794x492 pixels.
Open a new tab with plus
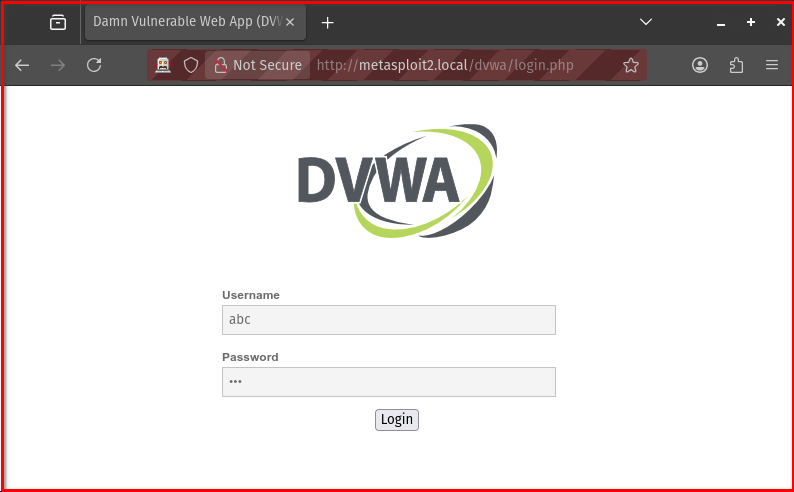coord(328,23)
